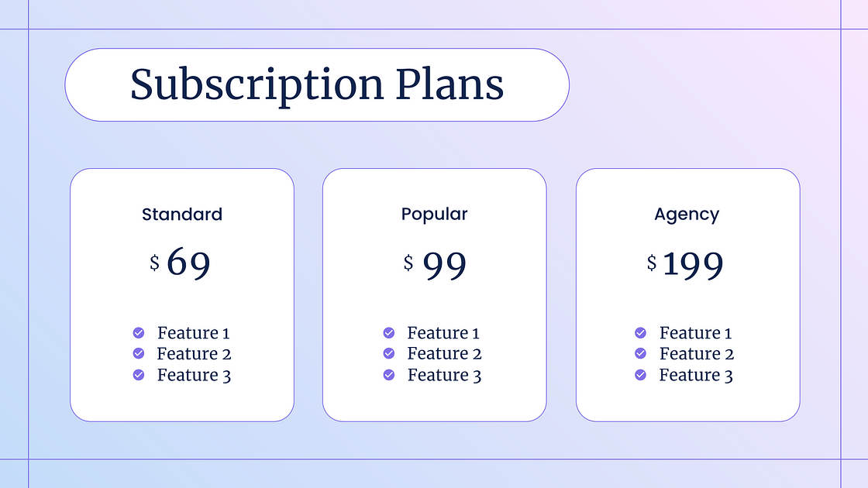
Task: Select the 69 price in the Standard card
Action: click(x=189, y=263)
